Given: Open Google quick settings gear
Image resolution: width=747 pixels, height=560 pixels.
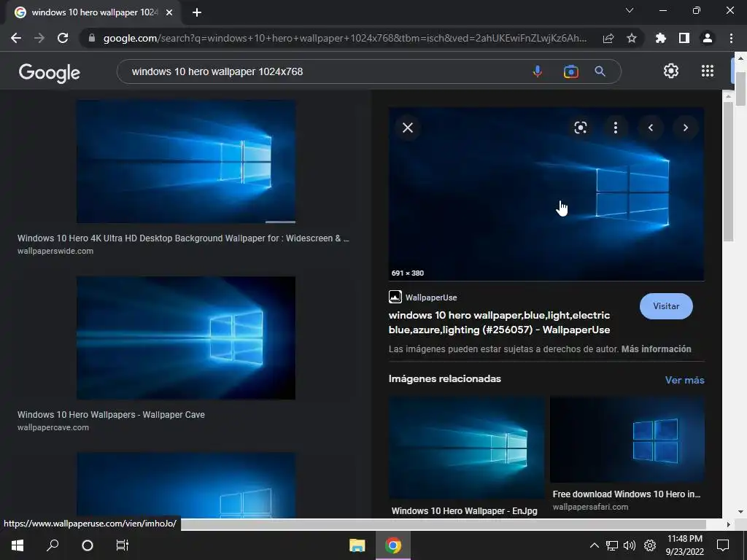Looking at the screenshot, I should coord(671,71).
